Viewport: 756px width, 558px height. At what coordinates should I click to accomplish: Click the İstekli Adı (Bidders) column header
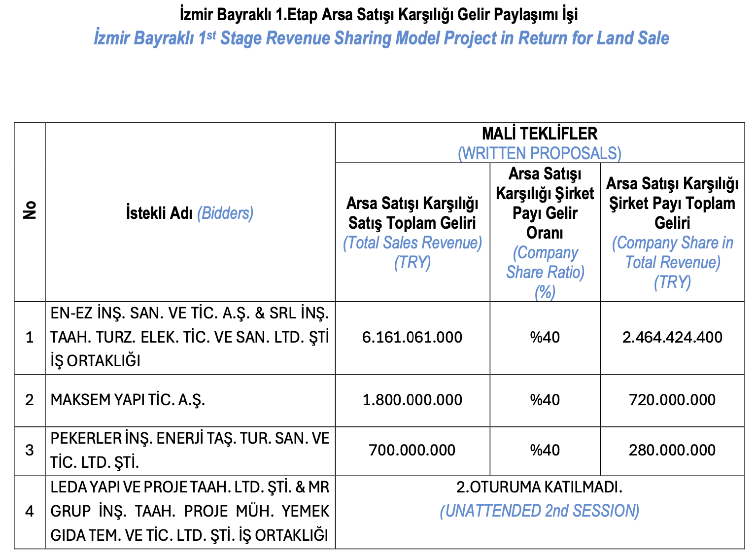coord(190,213)
